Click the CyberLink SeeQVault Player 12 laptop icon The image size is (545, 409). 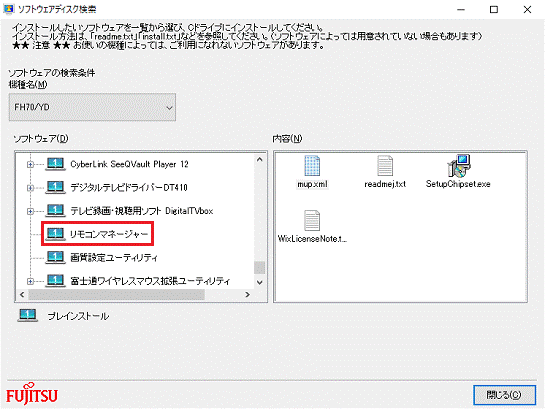tap(55, 164)
